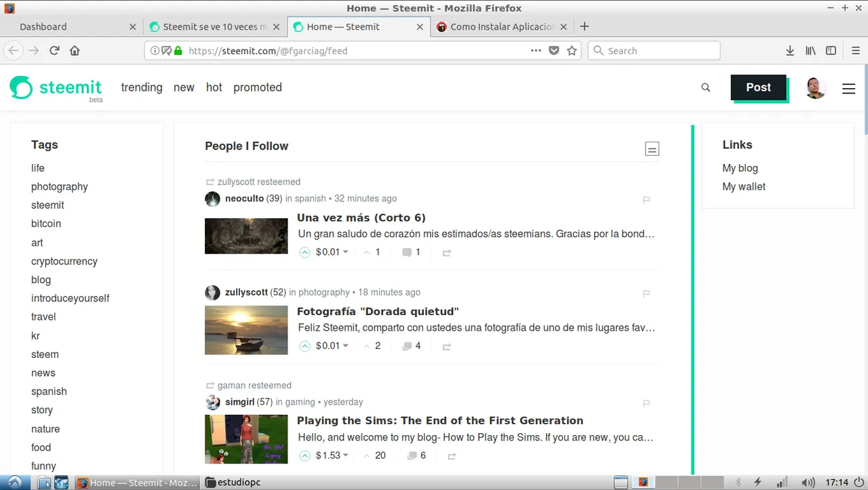Screen dimensions: 868x490
Task: Open My blog link
Action: tap(740, 168)
